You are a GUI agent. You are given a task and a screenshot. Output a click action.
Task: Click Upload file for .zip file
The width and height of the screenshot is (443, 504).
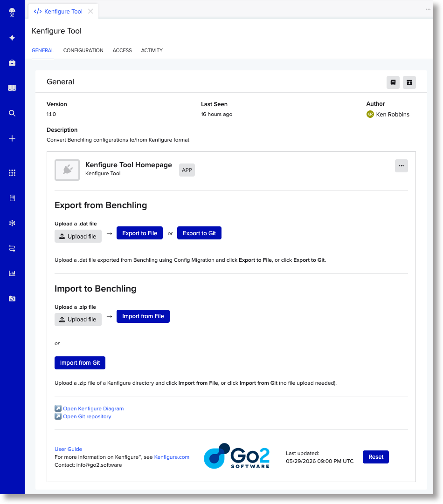tap(78, 320)
